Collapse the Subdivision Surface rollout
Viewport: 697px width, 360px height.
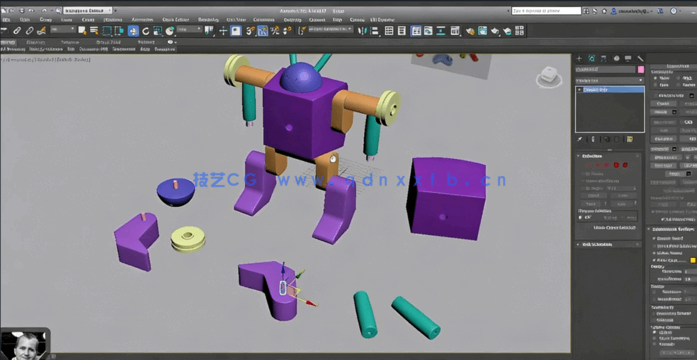pos(672,229)
